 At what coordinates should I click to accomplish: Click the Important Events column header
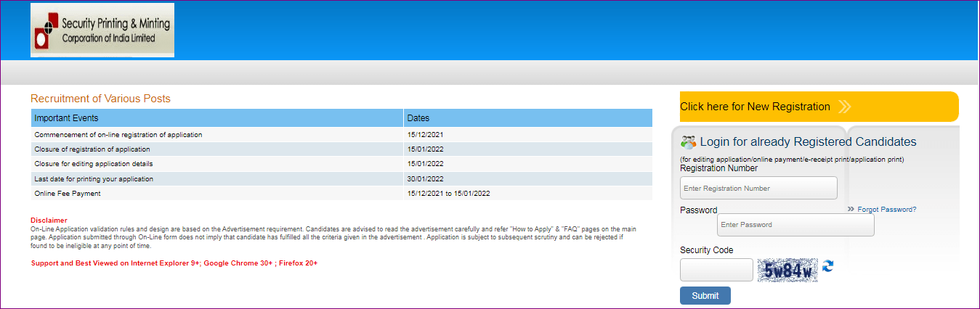click(x=216, y=118)
